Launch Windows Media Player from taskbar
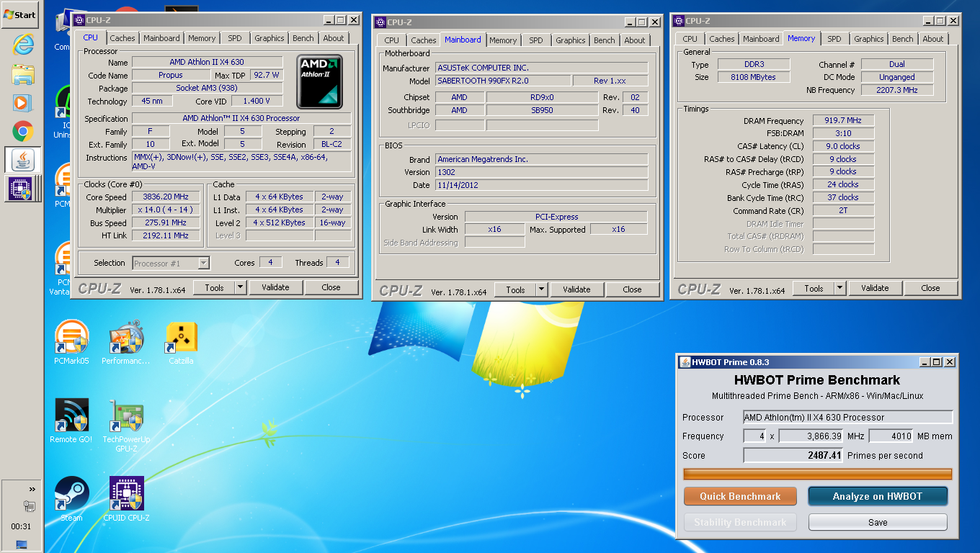The width and height of the screenshot is (980, 553). (22, 102)
